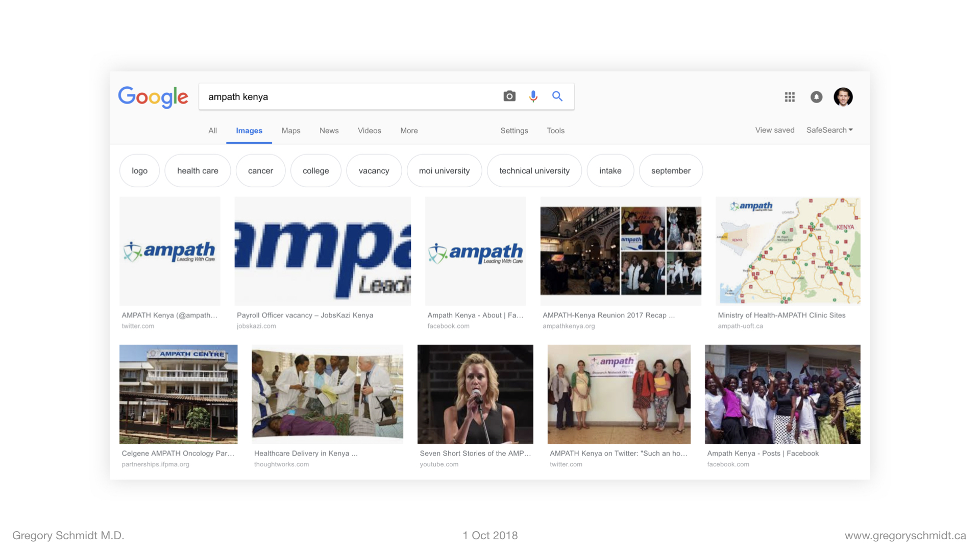Switch to the News tab
The height and width of the screenshot is (551, 980).
click(329, 131)
